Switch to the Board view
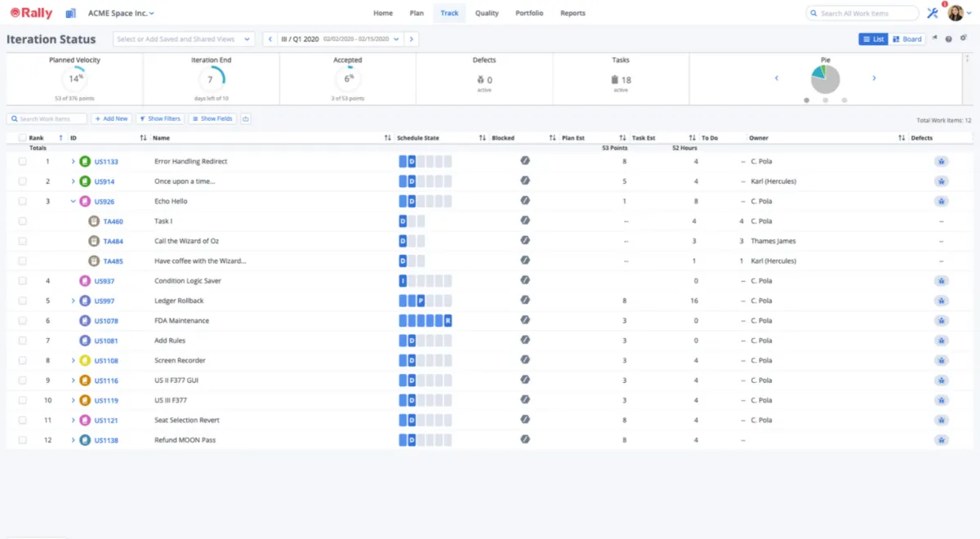 coord(906,38)
